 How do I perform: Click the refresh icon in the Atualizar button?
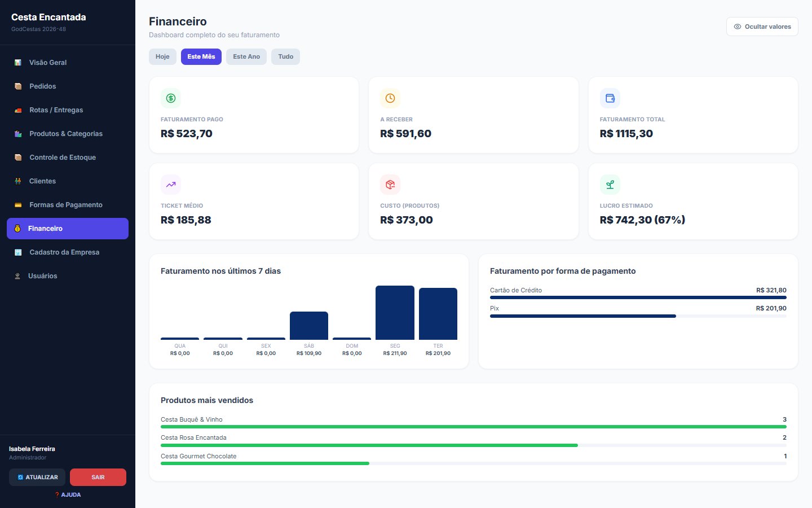[x=20, y=478]
